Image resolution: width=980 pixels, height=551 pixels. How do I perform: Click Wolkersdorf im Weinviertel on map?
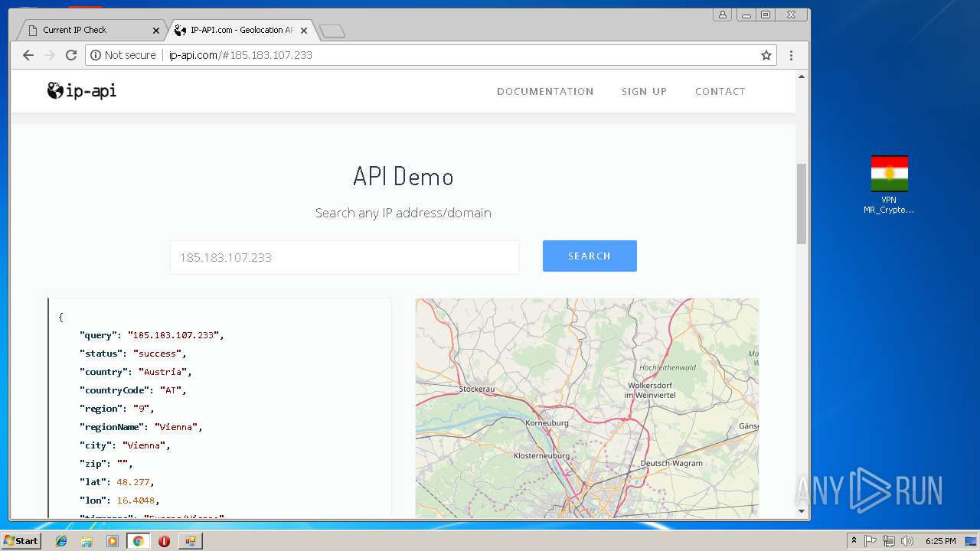651,390
